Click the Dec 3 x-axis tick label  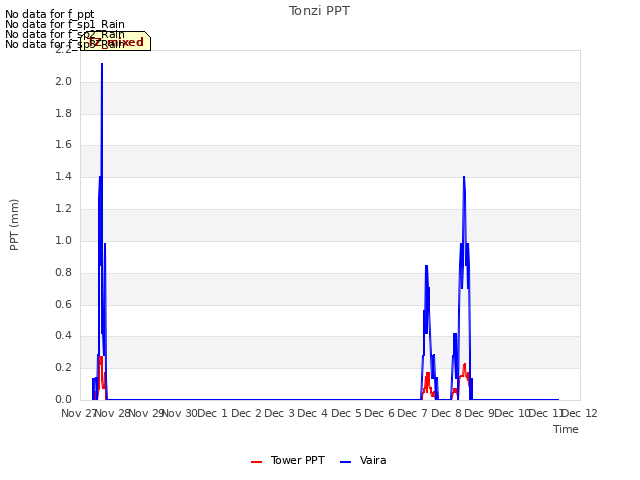pyautogui.click(x=280, y=413)
